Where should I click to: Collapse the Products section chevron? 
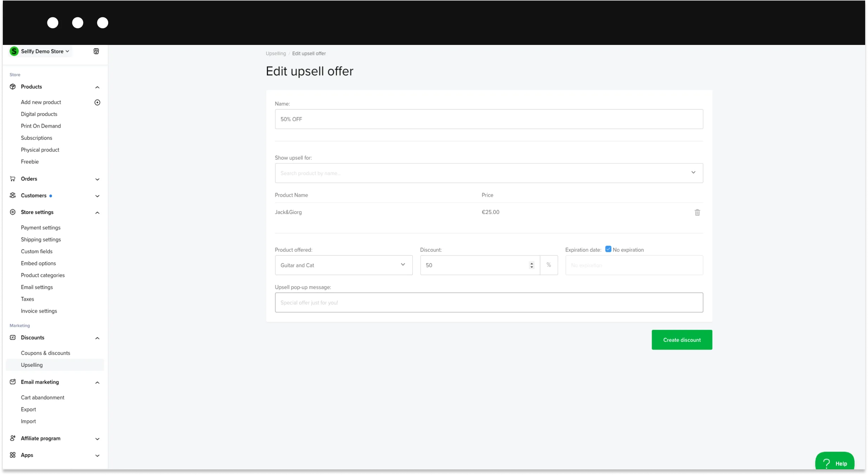click(98, 87)
